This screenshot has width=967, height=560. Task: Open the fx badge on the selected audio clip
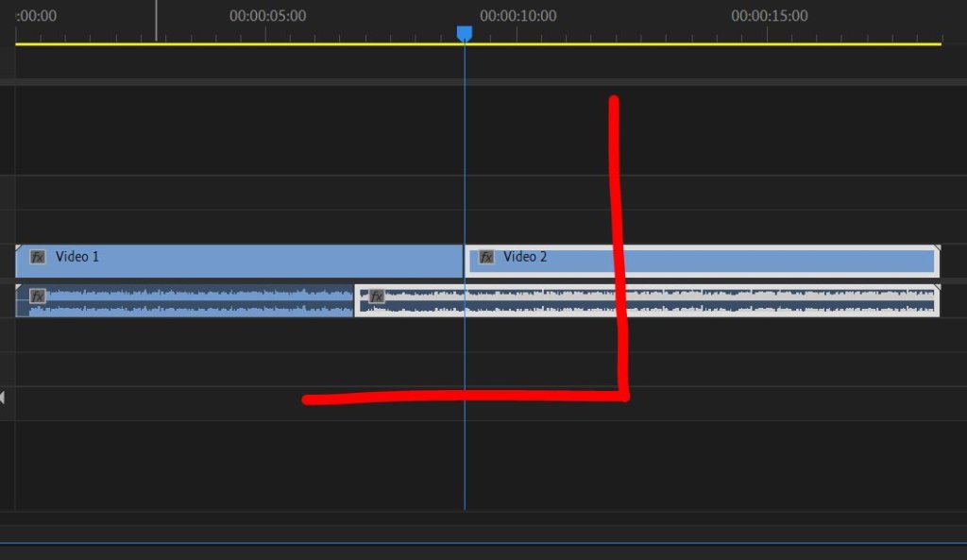tap(376, 297)
